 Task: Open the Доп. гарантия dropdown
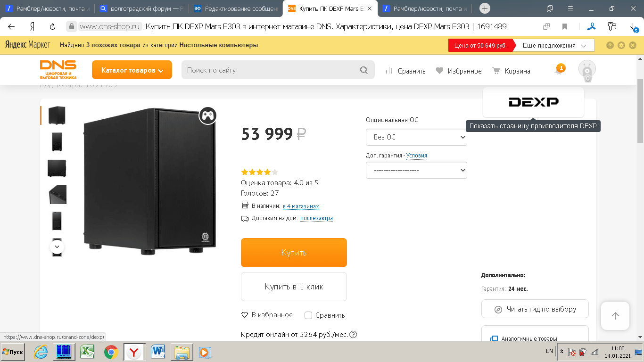[416, 170]
